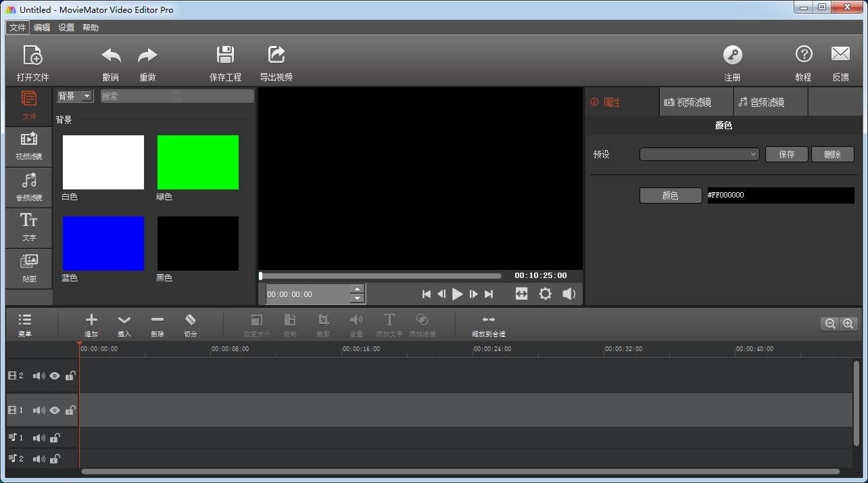Click the 保存 preset button

pyautogui.click(x=787, y=154)
